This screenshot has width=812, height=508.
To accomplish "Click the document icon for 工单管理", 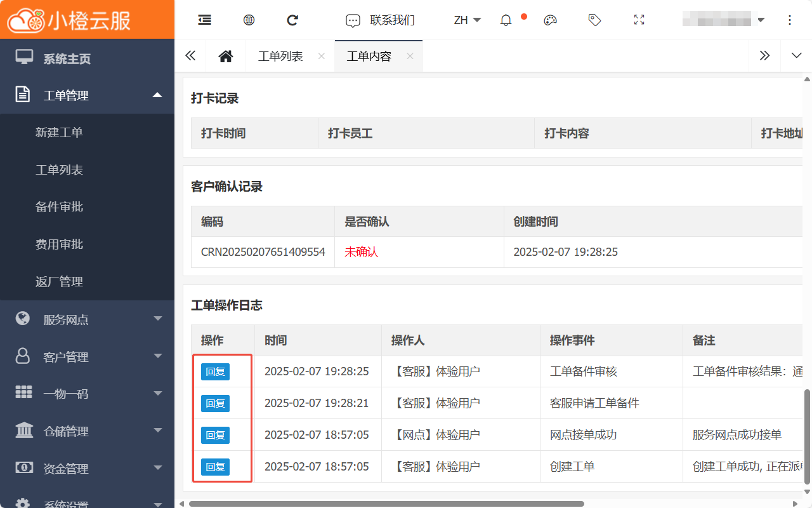I will click(23, 95).
